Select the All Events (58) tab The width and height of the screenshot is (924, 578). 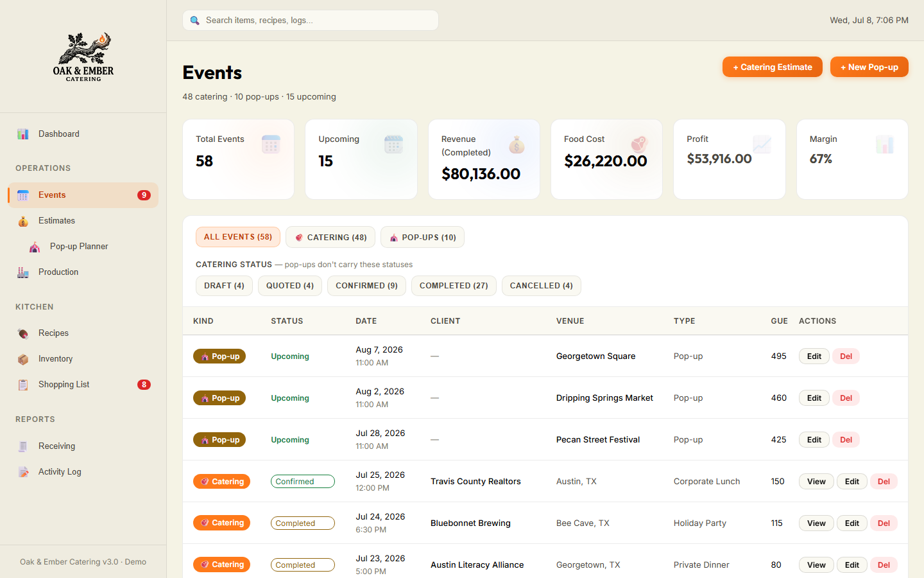(x=238, y=237)
